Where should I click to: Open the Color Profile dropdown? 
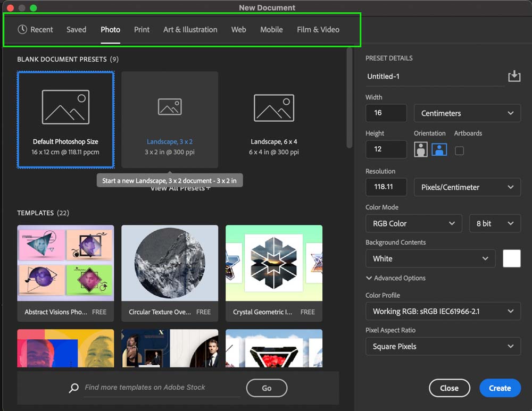(443, 311)
